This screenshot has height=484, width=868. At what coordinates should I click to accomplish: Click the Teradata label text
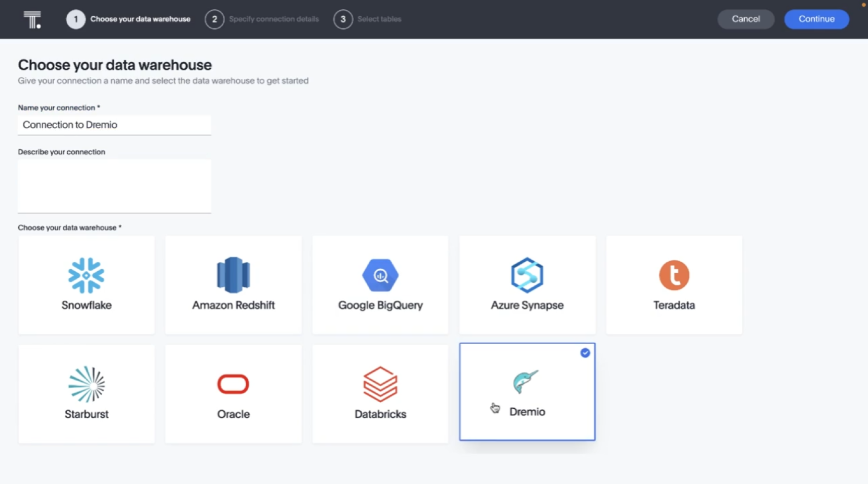click(x=674, y=305)
